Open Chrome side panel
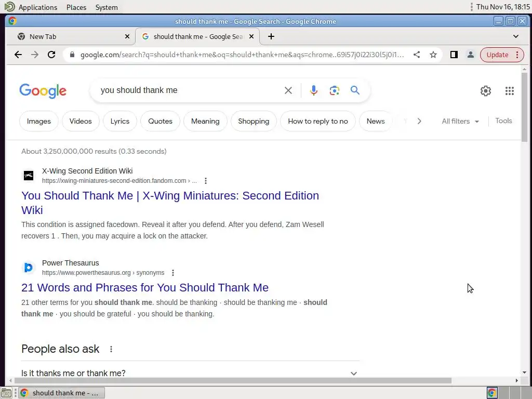Image resolution: width=532 pixels, height=399 pixels. [x=454, y=55]
